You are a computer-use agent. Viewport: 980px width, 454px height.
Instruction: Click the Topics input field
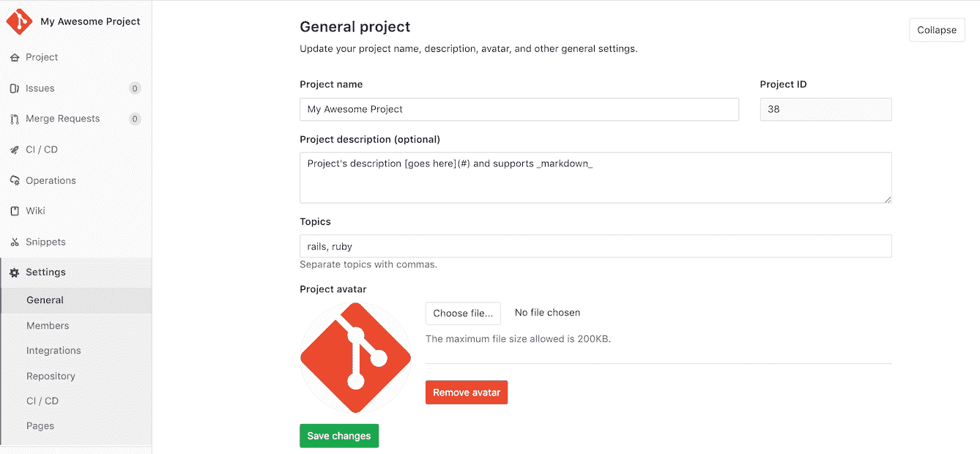coord(595,245)
